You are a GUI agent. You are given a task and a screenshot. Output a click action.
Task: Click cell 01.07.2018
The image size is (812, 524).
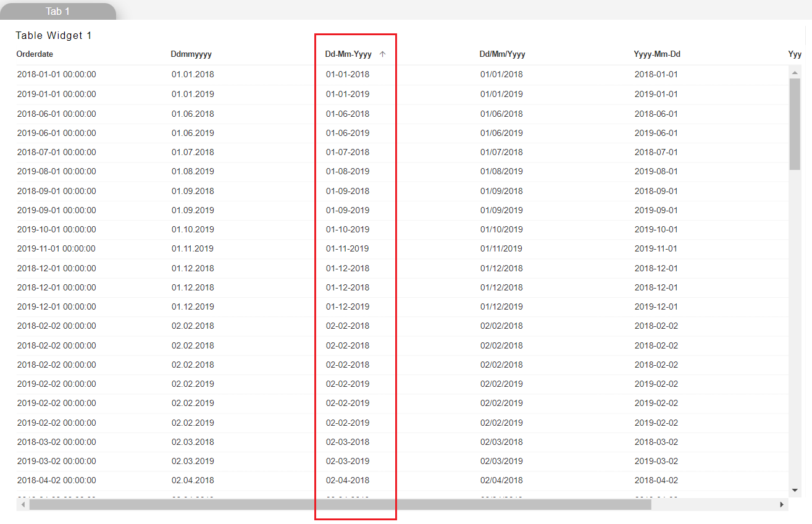(x=193, y=153)
